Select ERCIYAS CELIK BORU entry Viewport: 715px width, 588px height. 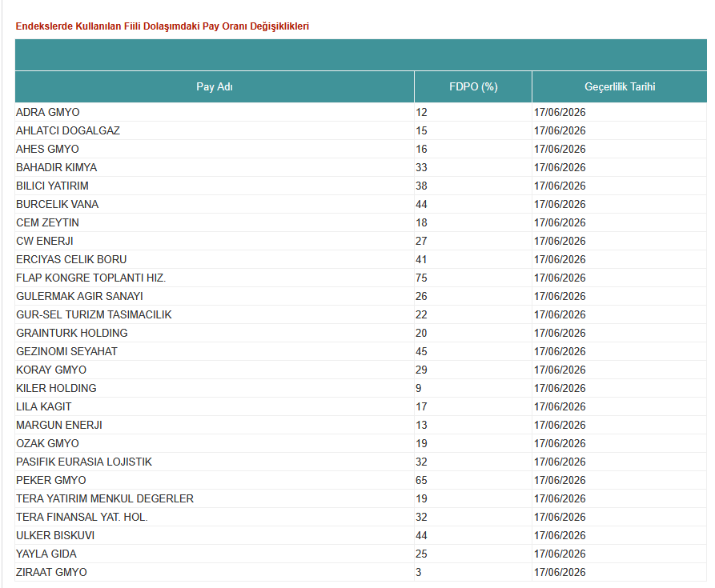point(71,260)
